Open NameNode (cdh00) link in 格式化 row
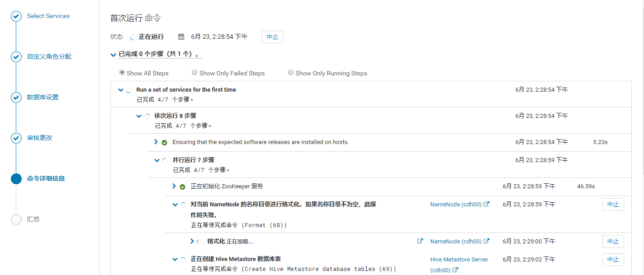 point(459,241)
